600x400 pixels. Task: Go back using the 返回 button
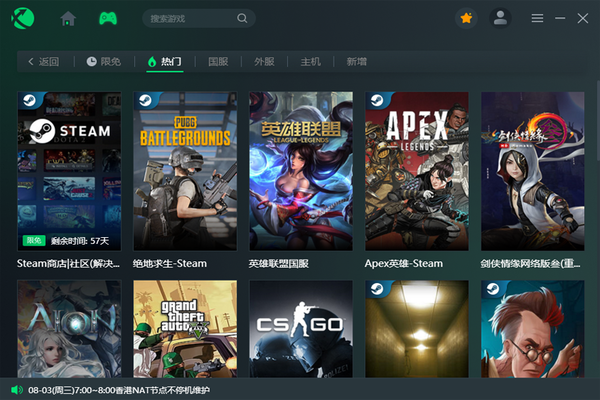point(43,62)
